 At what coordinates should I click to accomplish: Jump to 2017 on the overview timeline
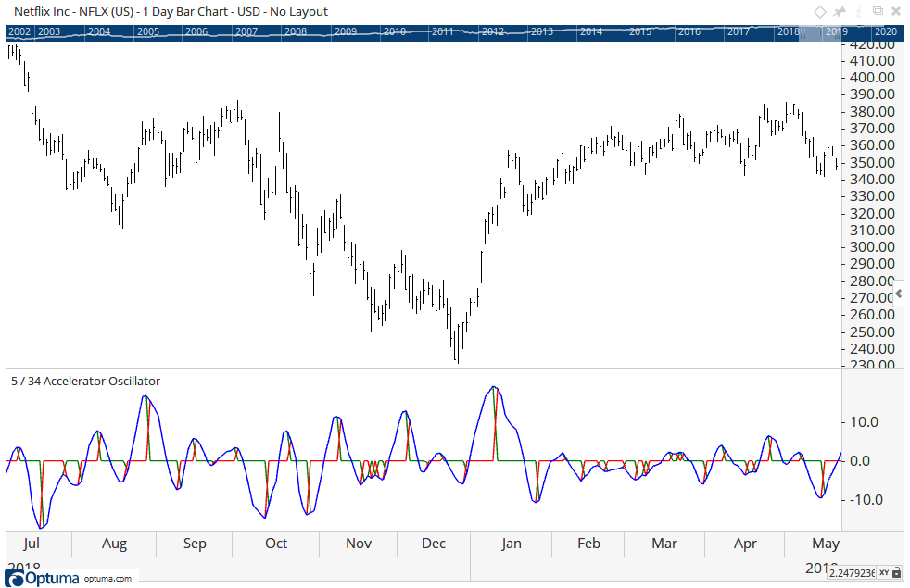[739, 31]
